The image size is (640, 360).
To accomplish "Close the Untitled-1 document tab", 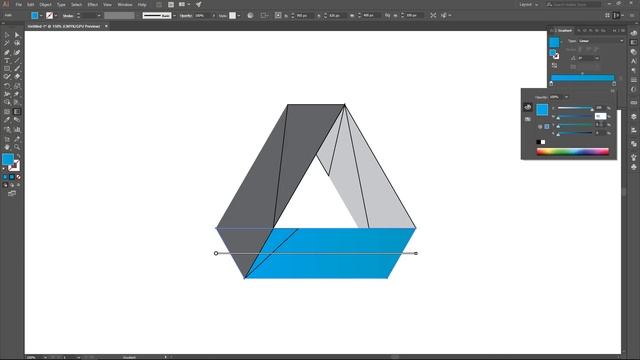I will tap(106, 26).
